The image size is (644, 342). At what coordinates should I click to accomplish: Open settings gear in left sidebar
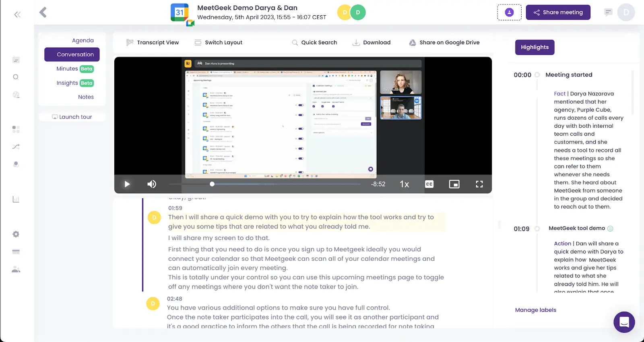16,234
